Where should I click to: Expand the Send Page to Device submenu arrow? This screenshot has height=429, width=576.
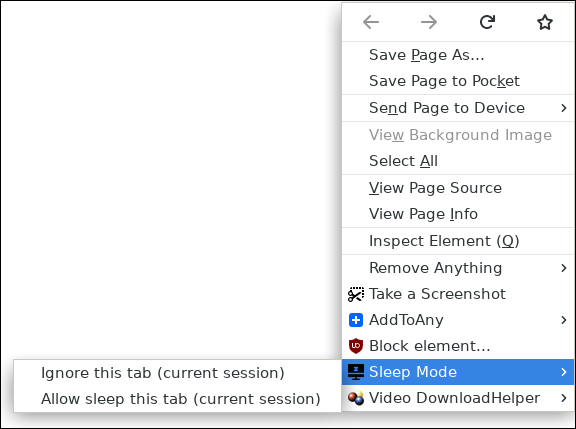pyautogui.click(x=564, y=108)
